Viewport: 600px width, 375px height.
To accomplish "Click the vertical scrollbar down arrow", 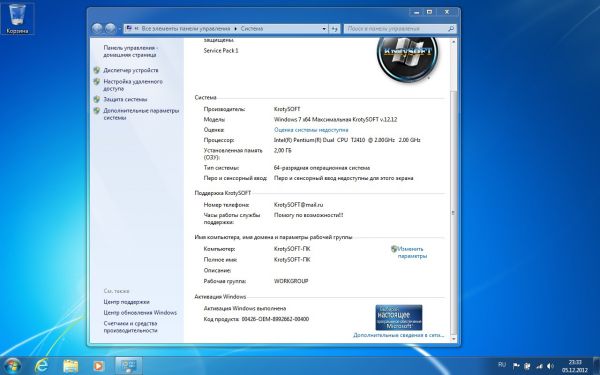I will [x=453, y=339].
